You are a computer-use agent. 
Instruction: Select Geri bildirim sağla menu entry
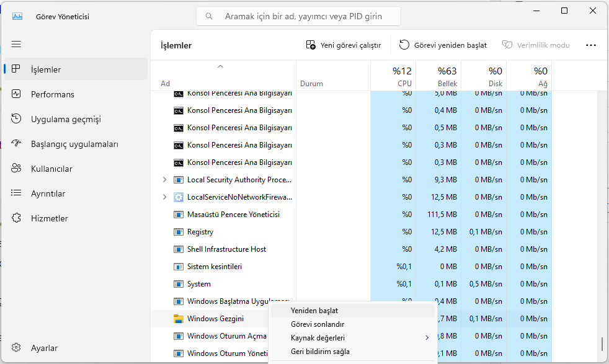point(319,352)
